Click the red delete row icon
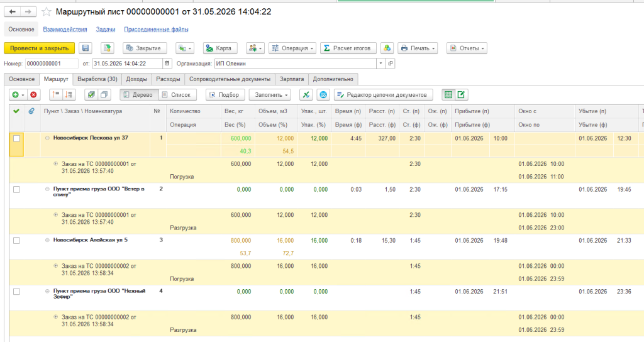This screenshot has width=644, height=342. click(33, 95)
